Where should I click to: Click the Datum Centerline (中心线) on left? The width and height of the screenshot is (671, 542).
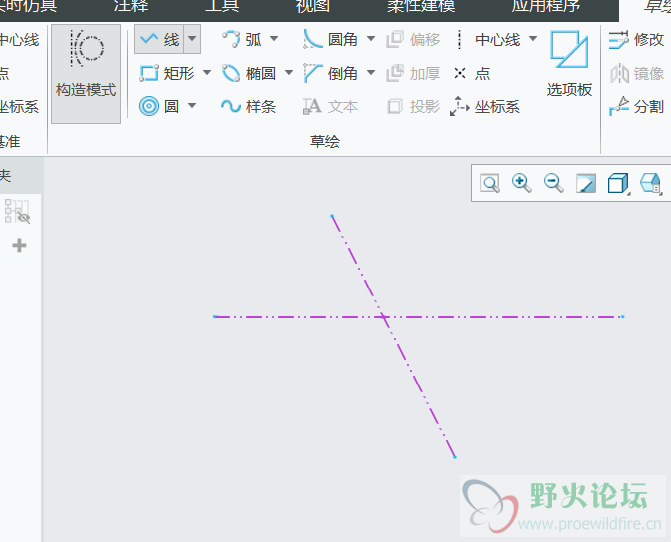(x=19, y=40)
